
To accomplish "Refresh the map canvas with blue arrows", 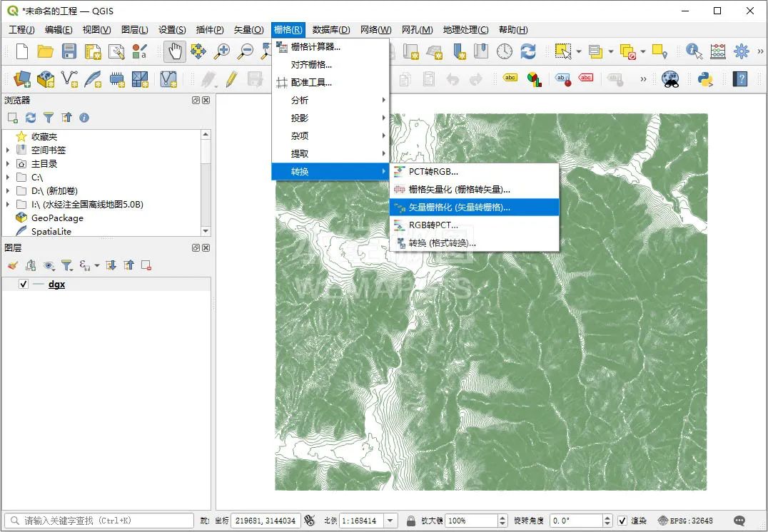I will pos(528,51).
